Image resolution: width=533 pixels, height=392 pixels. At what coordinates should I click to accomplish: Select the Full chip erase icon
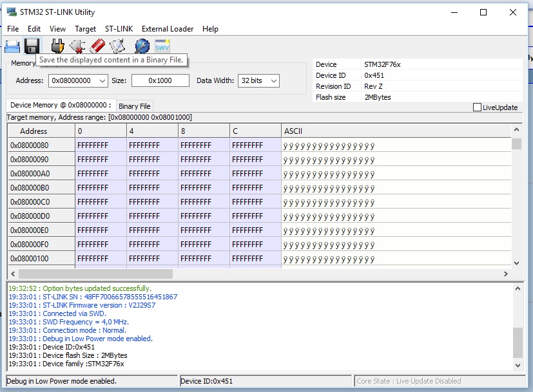click(x=97, y=46)
